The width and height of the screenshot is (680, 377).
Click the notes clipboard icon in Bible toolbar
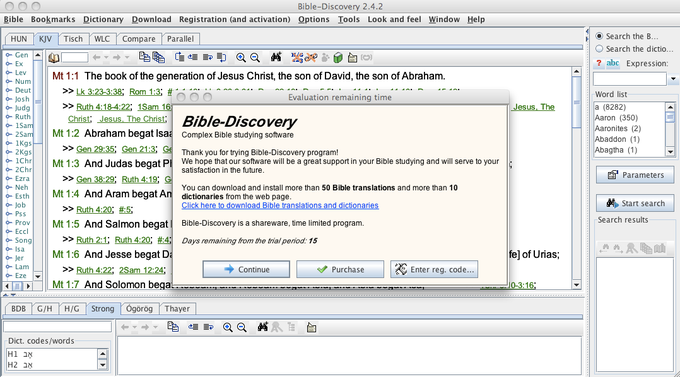click(x=352, y=57)
